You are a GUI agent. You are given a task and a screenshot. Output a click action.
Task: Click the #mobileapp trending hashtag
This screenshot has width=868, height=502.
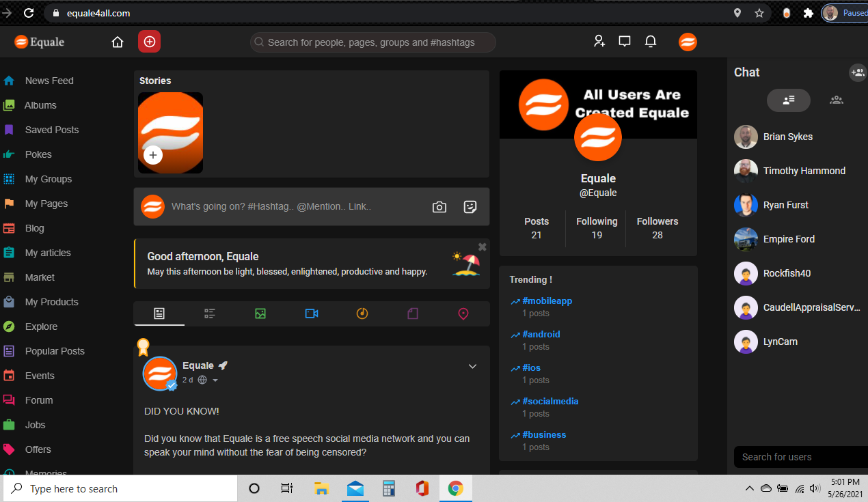547,301
